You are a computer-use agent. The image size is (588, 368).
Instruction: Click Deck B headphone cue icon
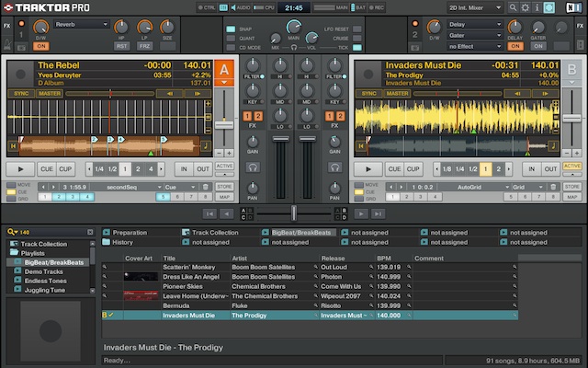click(x=334, y=167)
